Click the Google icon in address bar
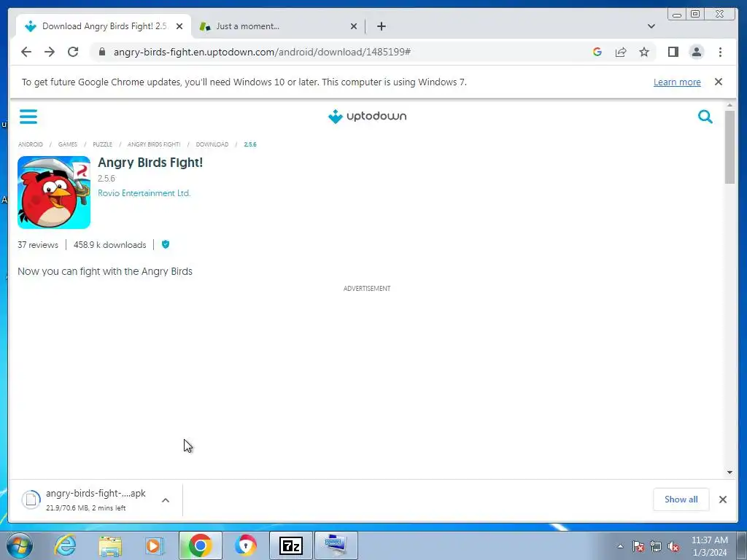747x560 pixels. (x=597, y=52)
